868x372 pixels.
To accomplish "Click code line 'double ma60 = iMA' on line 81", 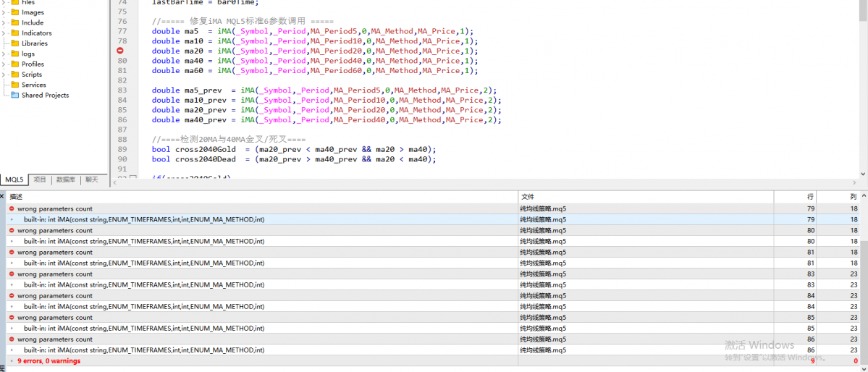I will (315, 71).
